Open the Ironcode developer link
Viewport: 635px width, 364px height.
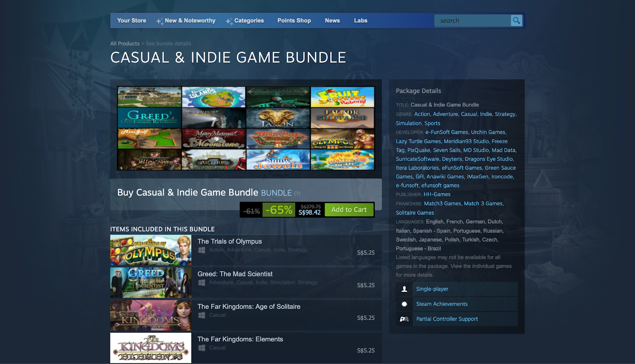click(502, 177)
